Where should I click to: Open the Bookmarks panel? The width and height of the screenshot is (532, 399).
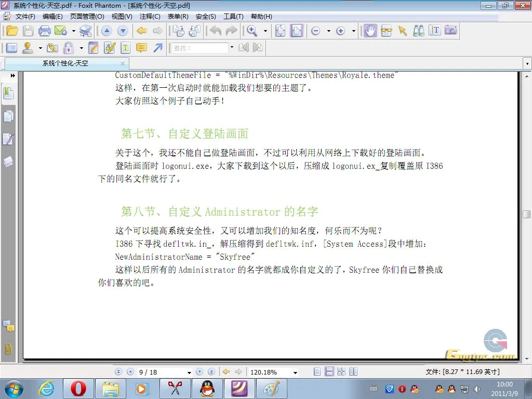8,94
